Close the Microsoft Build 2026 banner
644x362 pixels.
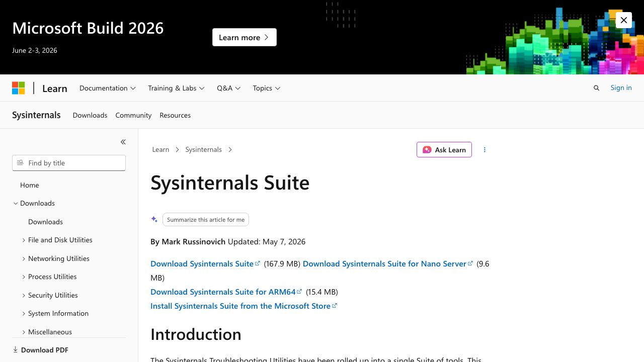(x=624, y=20)
